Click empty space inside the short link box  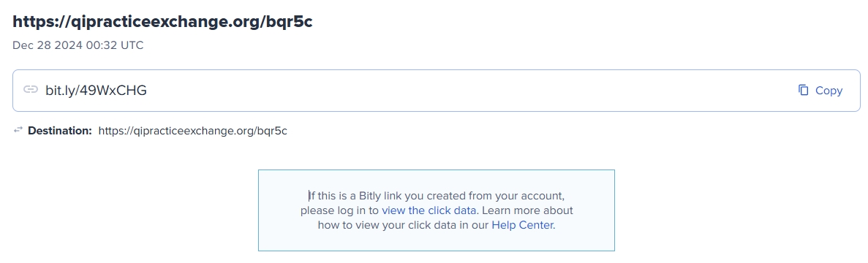point(470,91)
